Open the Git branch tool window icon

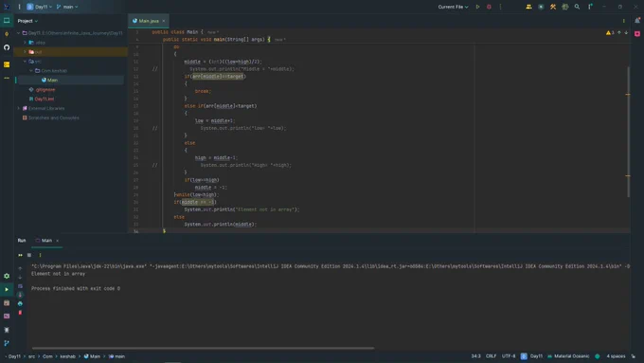click(x=7, y=343)
